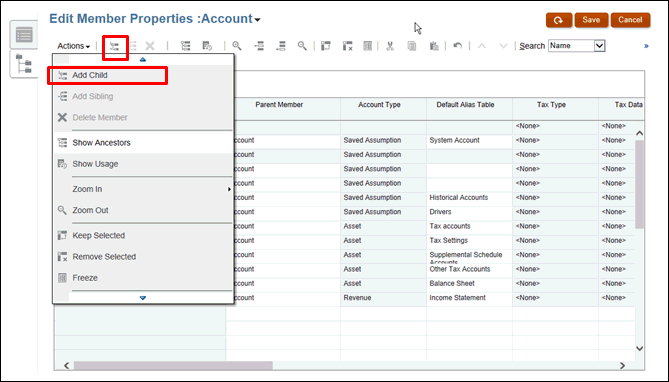
Task: Click the Zoom Out magnifier toolbar icon
Action: [x=302, y=46]
